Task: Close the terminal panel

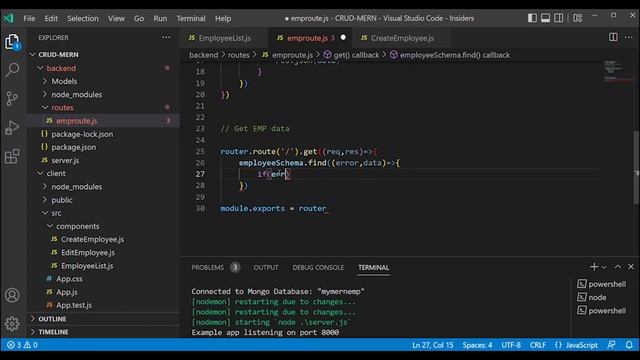Action: point(631,267)
